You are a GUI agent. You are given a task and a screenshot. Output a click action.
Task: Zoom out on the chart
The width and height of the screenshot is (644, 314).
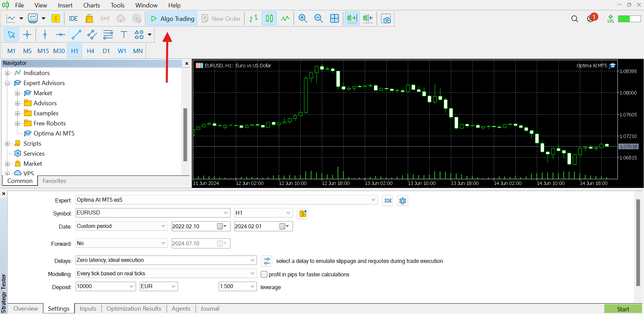coord(318,18)
